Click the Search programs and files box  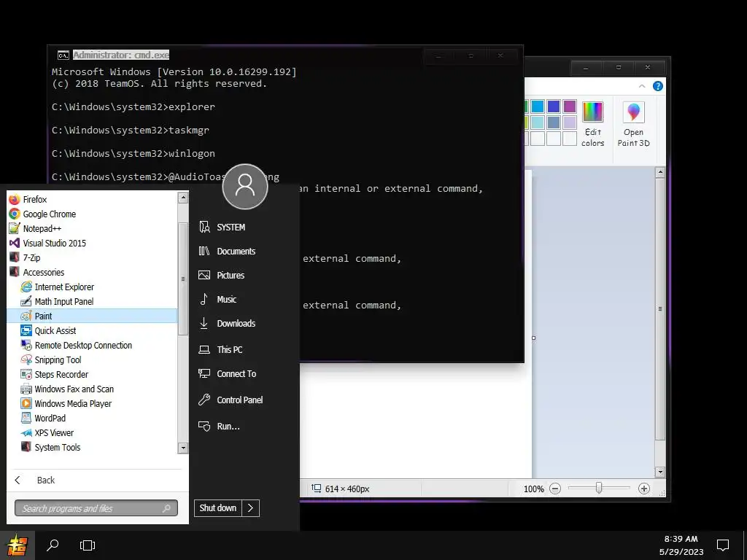(x=96, y=508)
